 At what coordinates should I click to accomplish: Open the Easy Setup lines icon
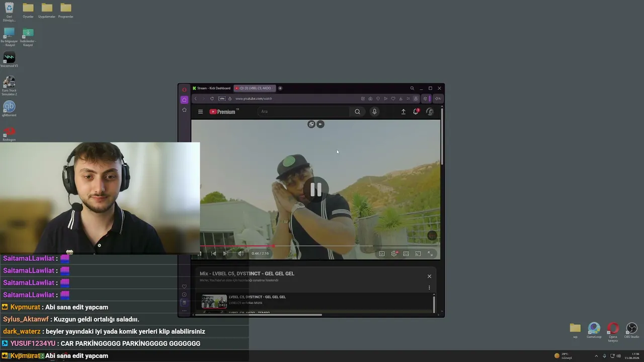click(408, 99)
